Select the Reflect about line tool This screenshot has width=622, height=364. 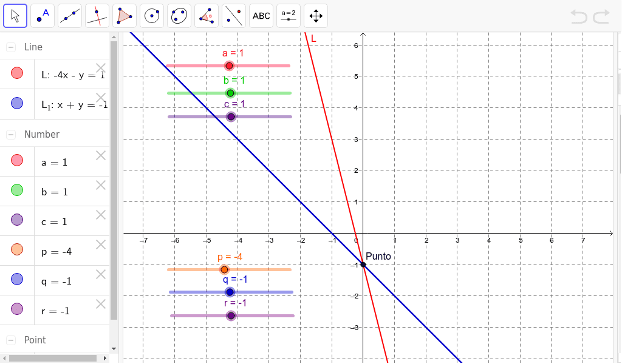tap(234, 16)
